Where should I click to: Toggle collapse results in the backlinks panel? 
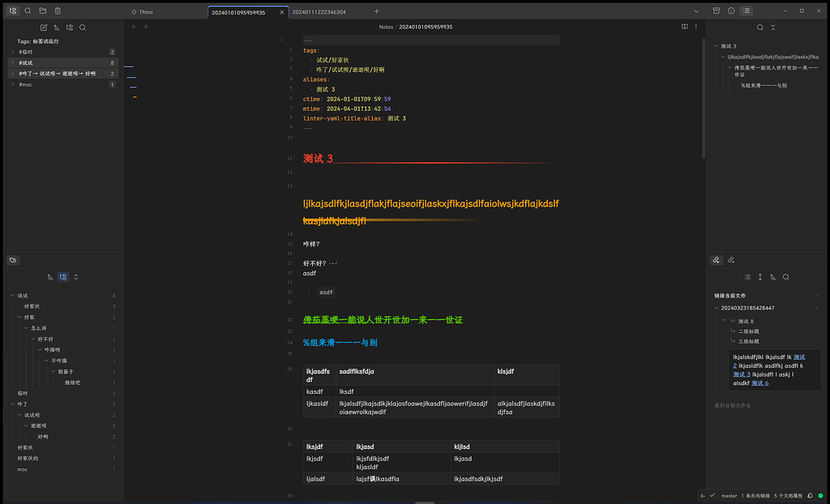[759, 277]
